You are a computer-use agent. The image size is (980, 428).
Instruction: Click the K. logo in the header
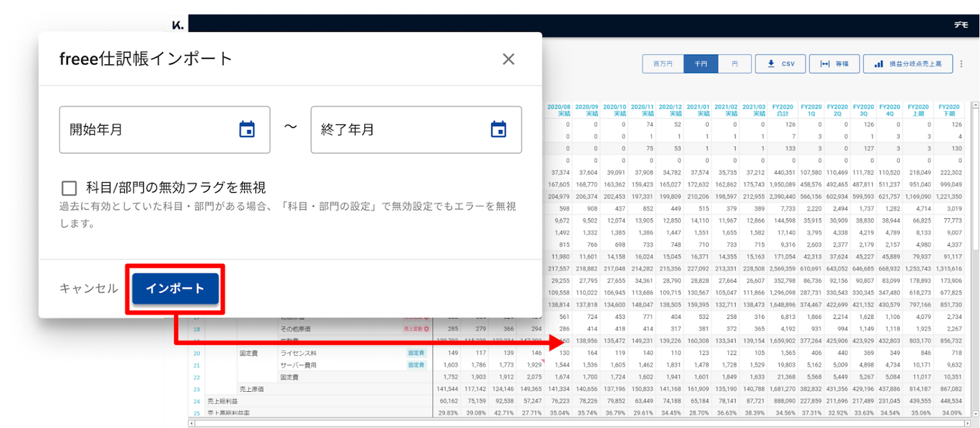(178, 25)
